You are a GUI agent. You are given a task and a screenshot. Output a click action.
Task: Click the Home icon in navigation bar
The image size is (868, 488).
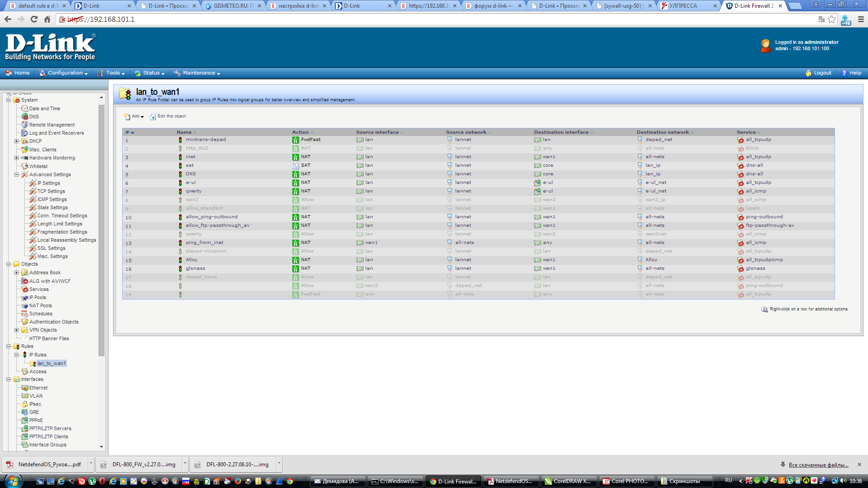coord(9,73)
